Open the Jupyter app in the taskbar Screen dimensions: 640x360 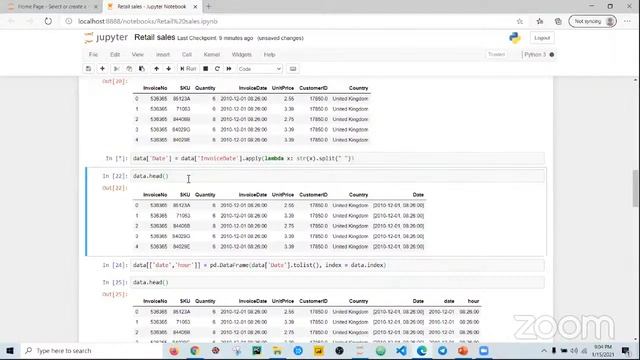[360, 351]
